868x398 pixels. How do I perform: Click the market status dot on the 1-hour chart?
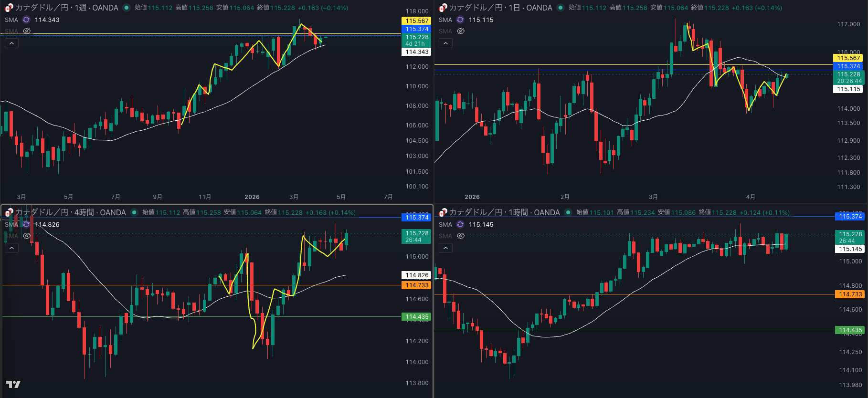(568, 212)
